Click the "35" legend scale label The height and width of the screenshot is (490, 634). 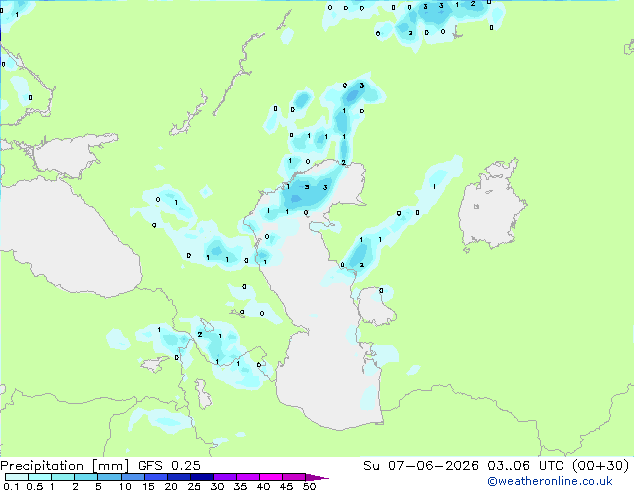click(240, 486)
